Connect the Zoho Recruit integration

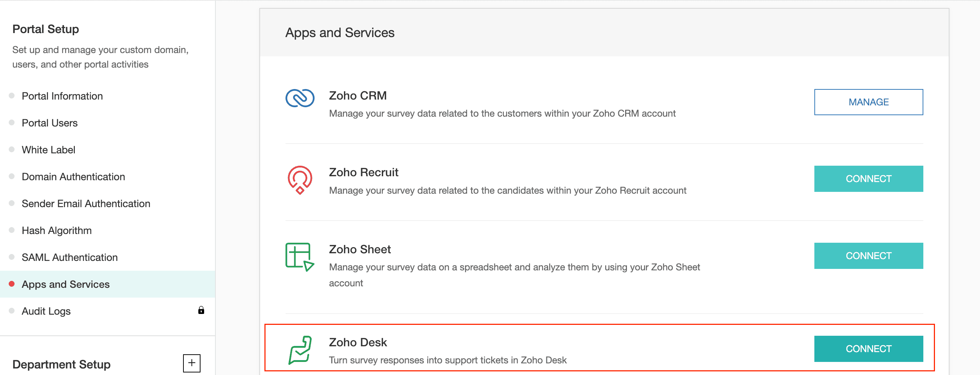click(x=868, y=179)
